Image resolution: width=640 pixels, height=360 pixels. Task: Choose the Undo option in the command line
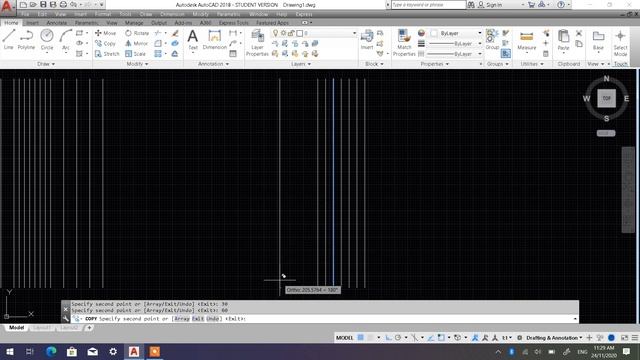(213, 319)
